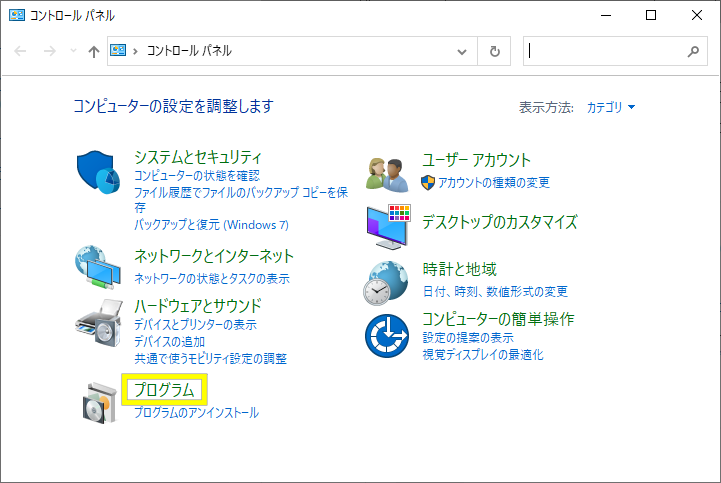Click the Programs disc box icon
This screenshot has width=721, height=483.
tap(98, 400)
